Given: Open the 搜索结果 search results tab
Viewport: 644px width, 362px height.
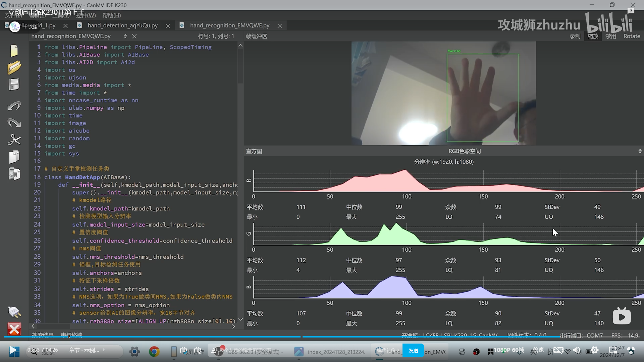Looking at the screenshot, I should click(x=43, y=335).
